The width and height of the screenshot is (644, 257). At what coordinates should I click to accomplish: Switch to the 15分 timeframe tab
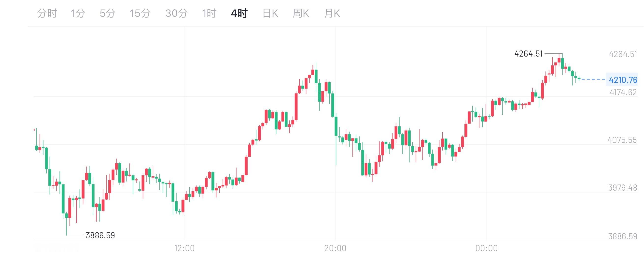pyautogui.click(x=140, y=13)
